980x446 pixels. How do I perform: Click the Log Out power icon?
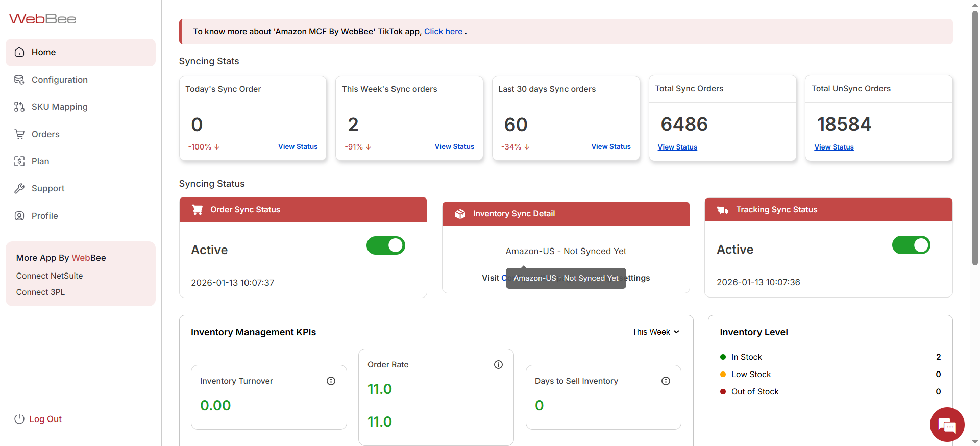pos(19,419)
